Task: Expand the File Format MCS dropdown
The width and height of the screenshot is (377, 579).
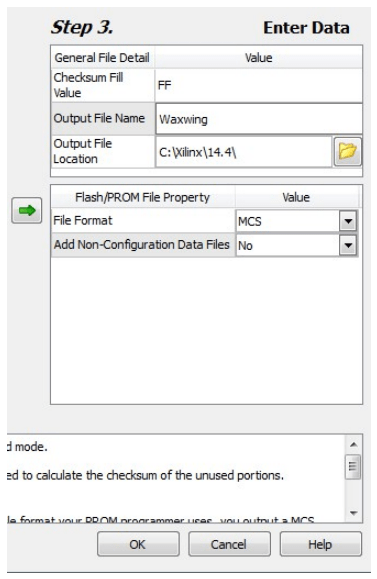Action: [x=348, y=221]
